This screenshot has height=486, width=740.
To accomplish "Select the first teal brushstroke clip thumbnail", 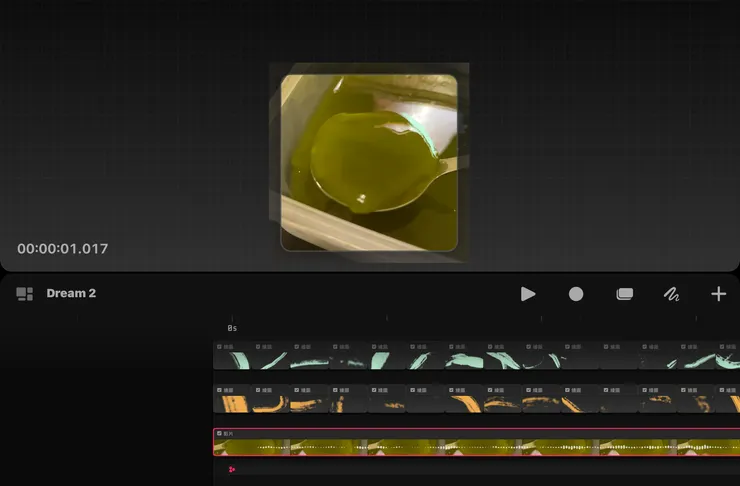I will pyautogui.click(x=232, y=356).
